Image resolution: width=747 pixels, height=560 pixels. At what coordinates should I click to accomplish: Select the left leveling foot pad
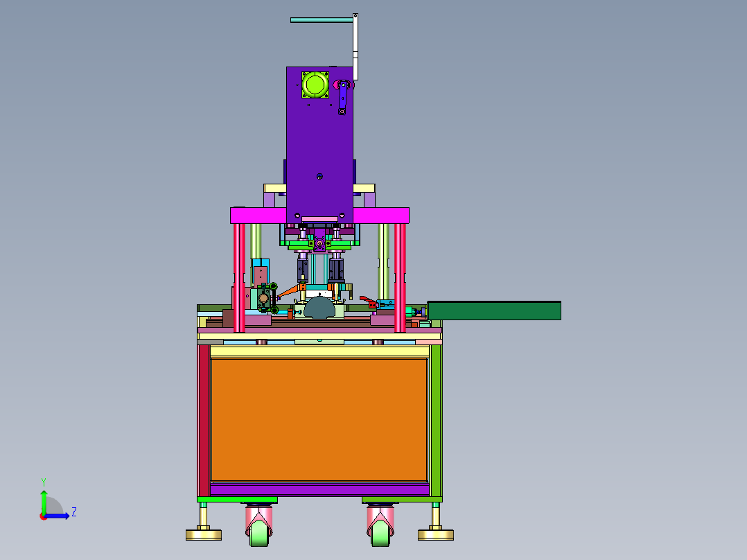(x=203, y=534)
